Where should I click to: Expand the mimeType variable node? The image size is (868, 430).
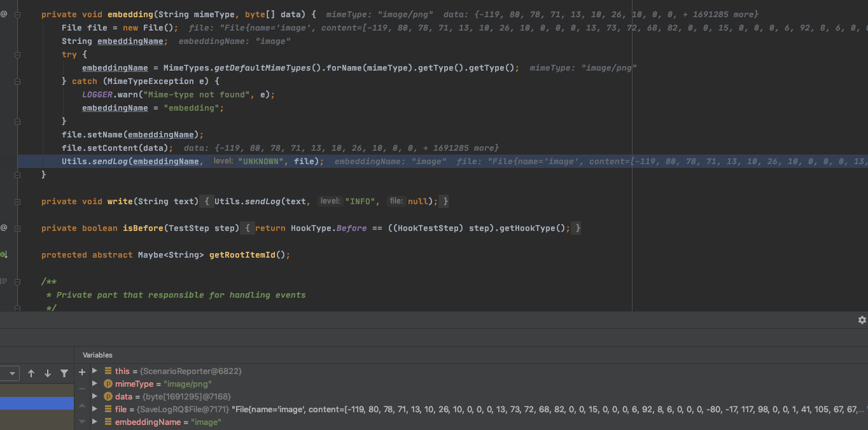(95, 384)
